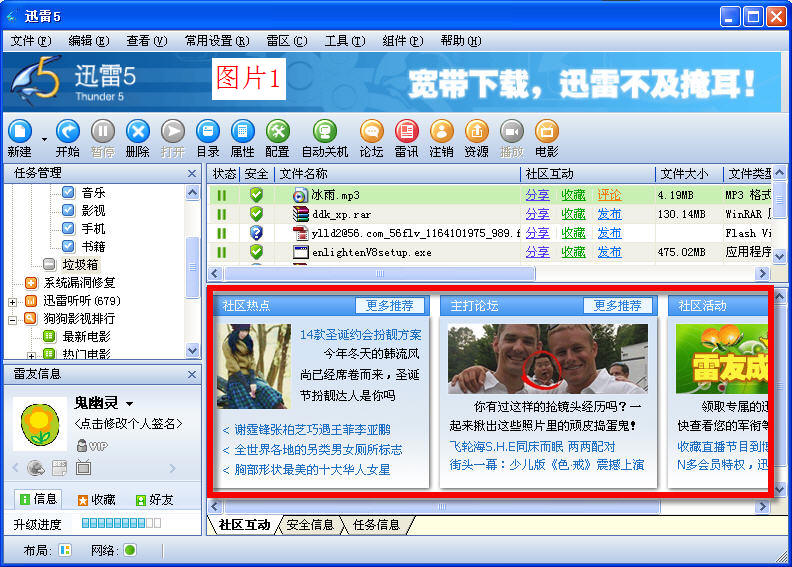Image resolution: width=792 pixels, height=567 pixels.
Task: Click the green network status icon
Action: click(x=130, y=550)
